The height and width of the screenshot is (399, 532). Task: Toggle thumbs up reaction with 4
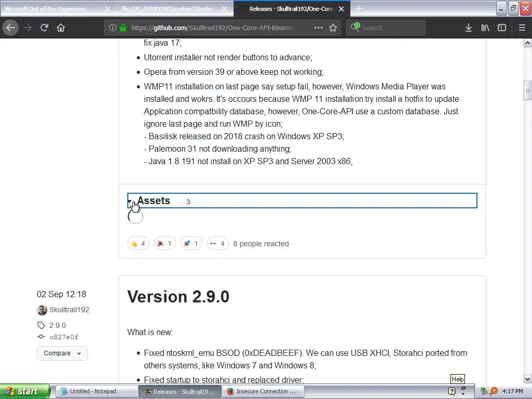(138, 244)
